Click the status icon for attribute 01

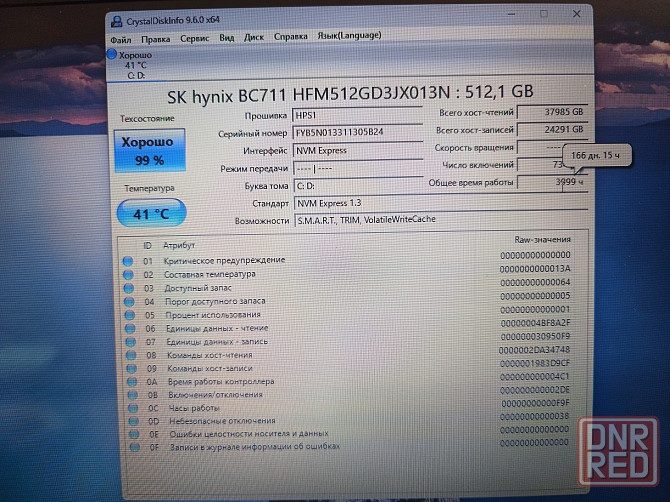point(128,261)
